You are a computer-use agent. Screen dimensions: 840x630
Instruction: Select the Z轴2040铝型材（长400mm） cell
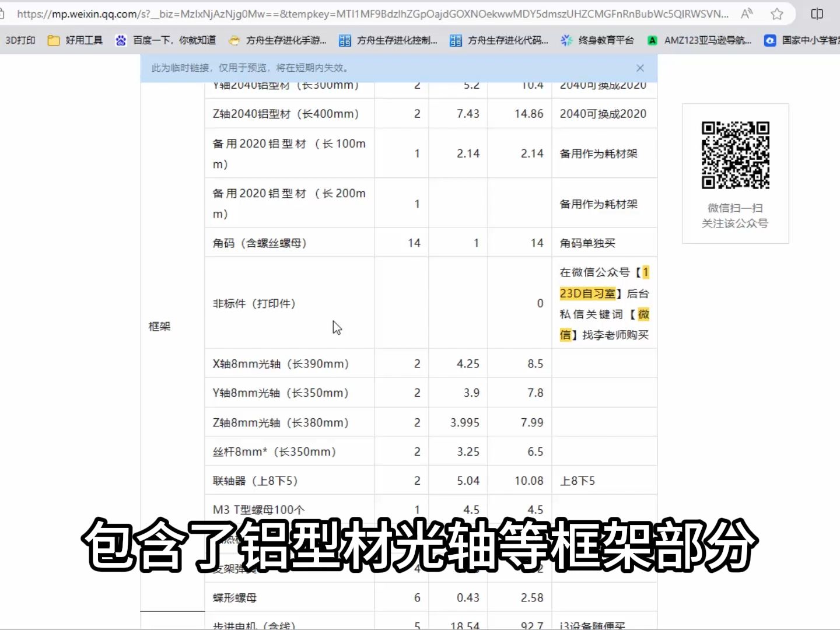click(x=289, y=114)
